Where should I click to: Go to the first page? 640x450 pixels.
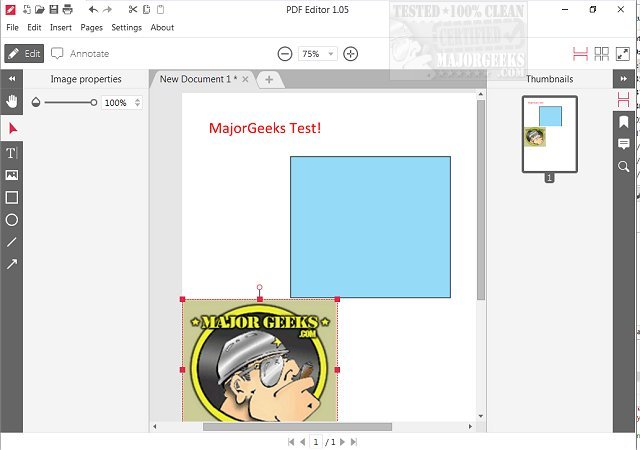[291, 442]
